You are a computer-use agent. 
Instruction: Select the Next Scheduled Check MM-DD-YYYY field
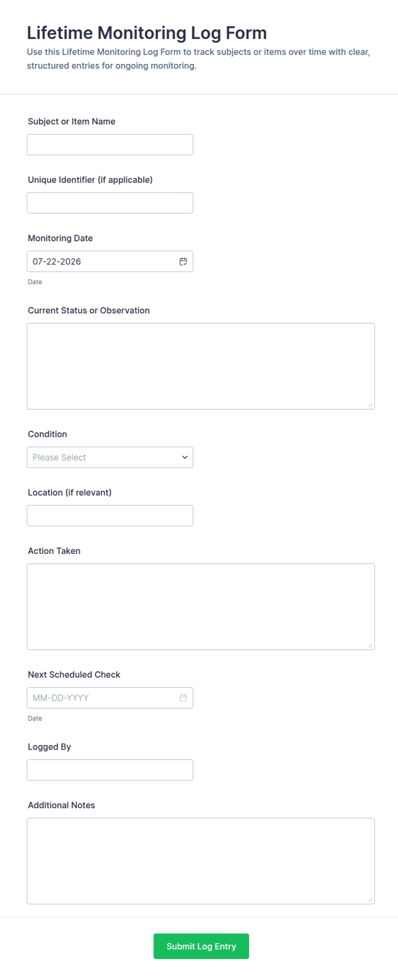(110, 698)
